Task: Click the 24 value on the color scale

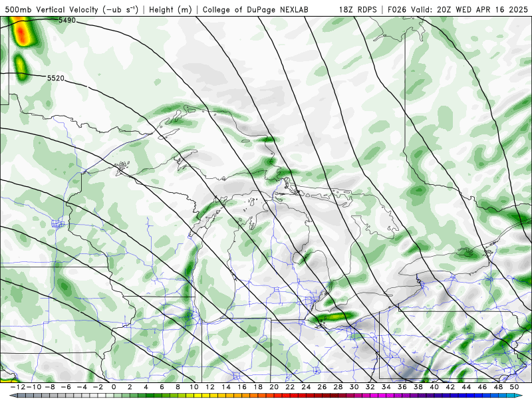Action: (x=306, y=387)
